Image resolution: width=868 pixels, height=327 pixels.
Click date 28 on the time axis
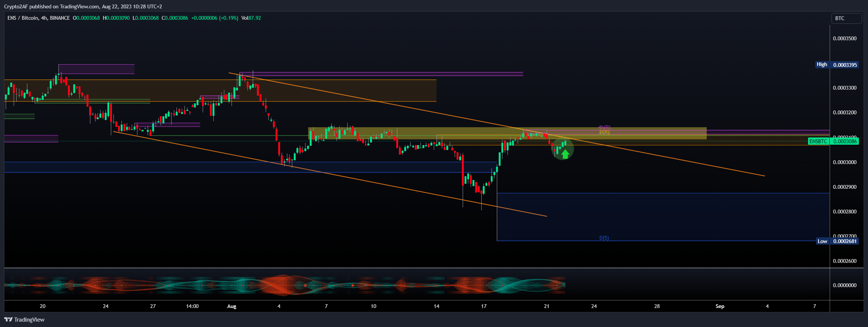point(657,306)
